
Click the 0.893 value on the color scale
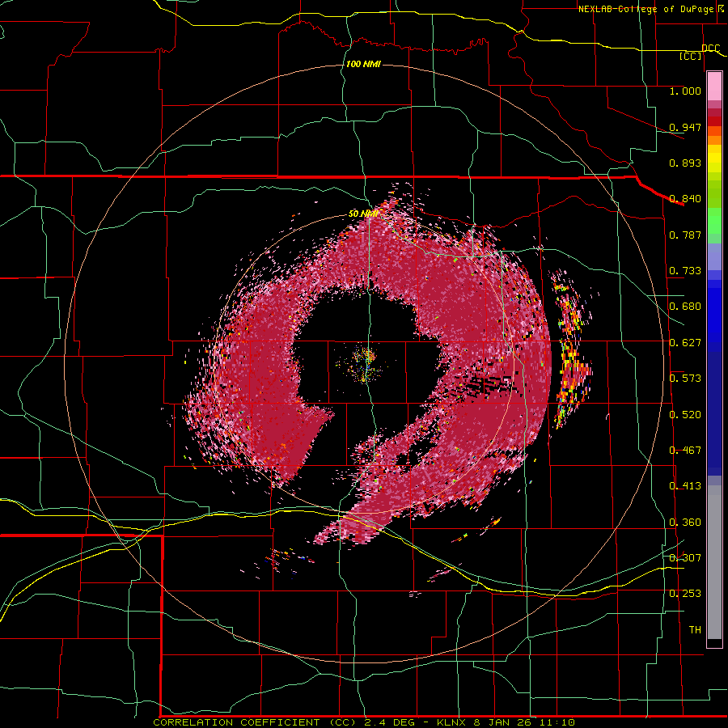(685, 163)
